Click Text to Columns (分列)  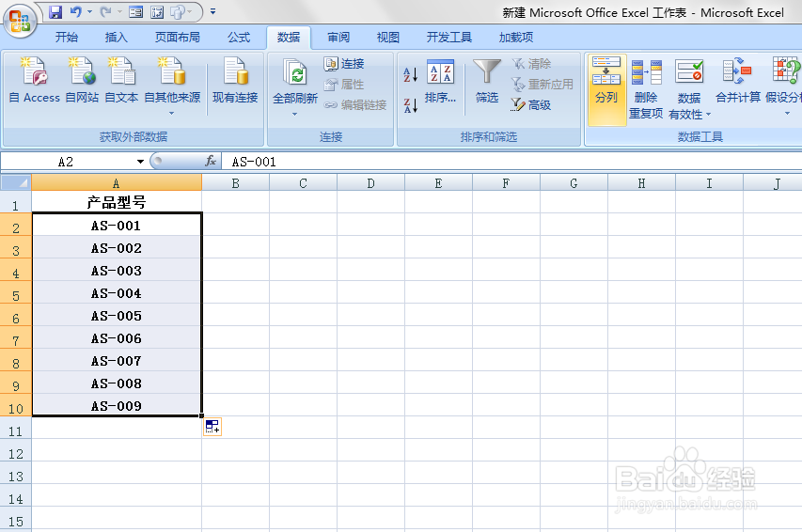click(606, 88)
